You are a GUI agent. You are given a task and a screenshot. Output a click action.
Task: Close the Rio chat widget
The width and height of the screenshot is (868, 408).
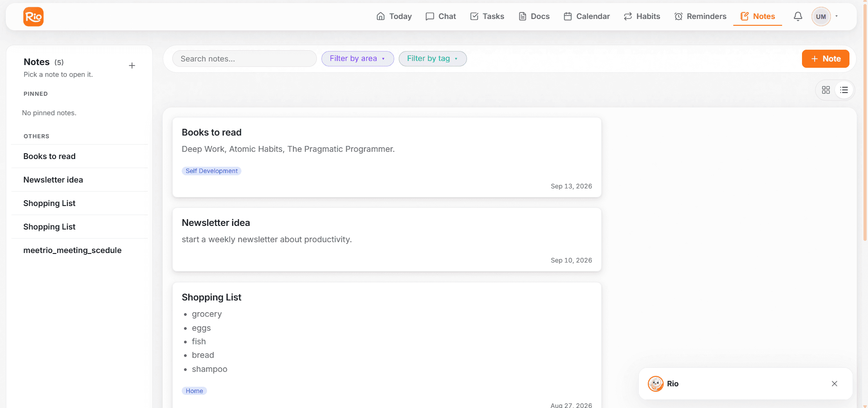[835, 384]
